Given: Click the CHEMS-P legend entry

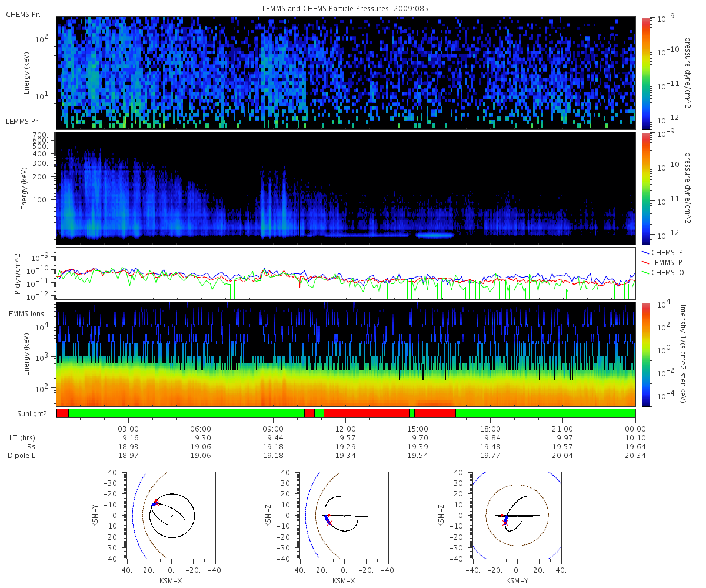Looking at the screenshot, I should (x=659, y=252).
